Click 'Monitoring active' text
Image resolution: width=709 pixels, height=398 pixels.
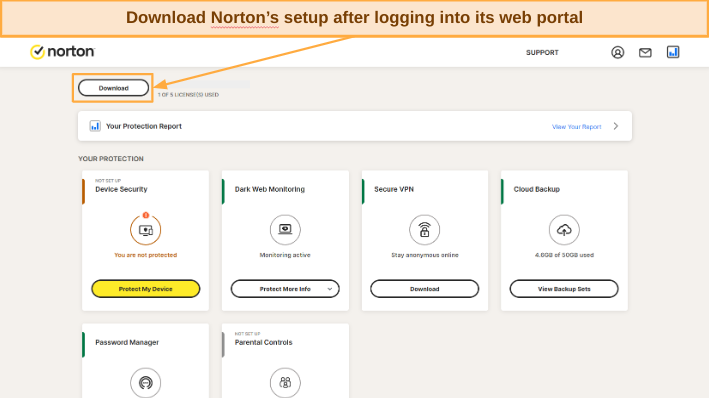(285, 255)
